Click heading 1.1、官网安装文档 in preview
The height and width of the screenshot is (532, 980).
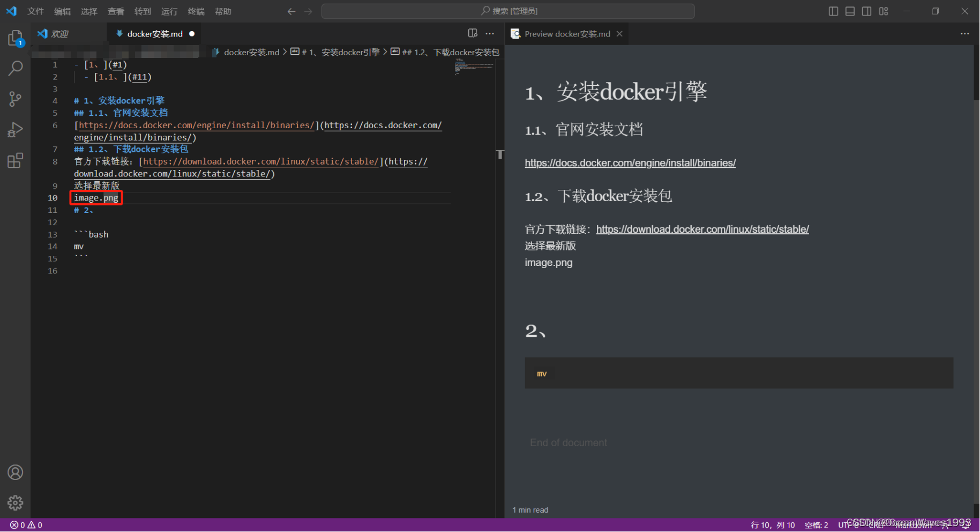(583, 129)
